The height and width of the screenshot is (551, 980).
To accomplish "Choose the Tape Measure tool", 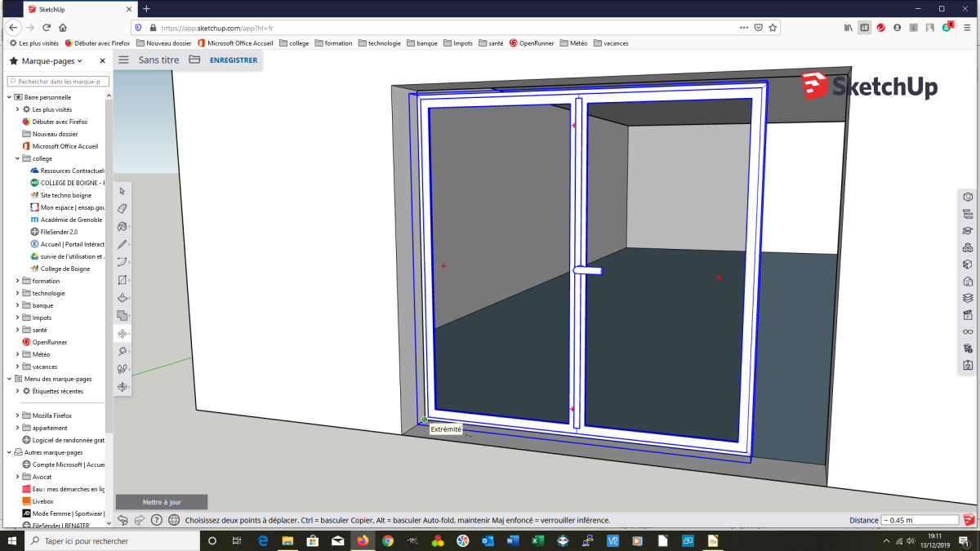I will pyautogui.click(x=122, y=351).
